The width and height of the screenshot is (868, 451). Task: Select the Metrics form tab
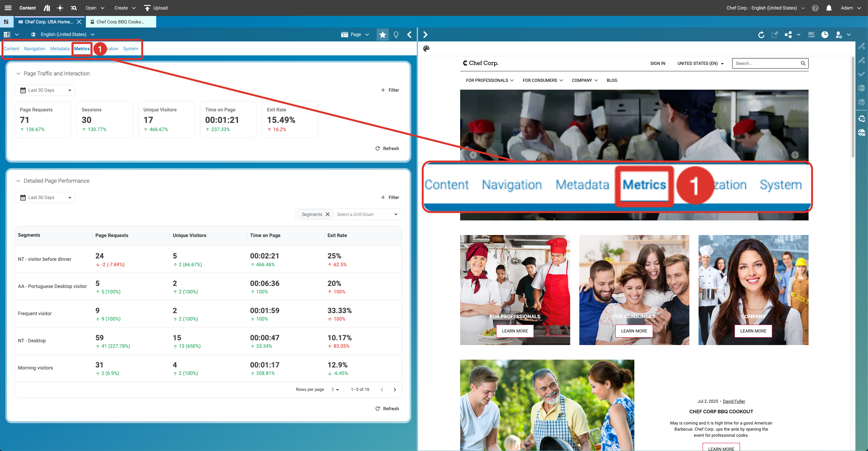click(x=82, y=49)
